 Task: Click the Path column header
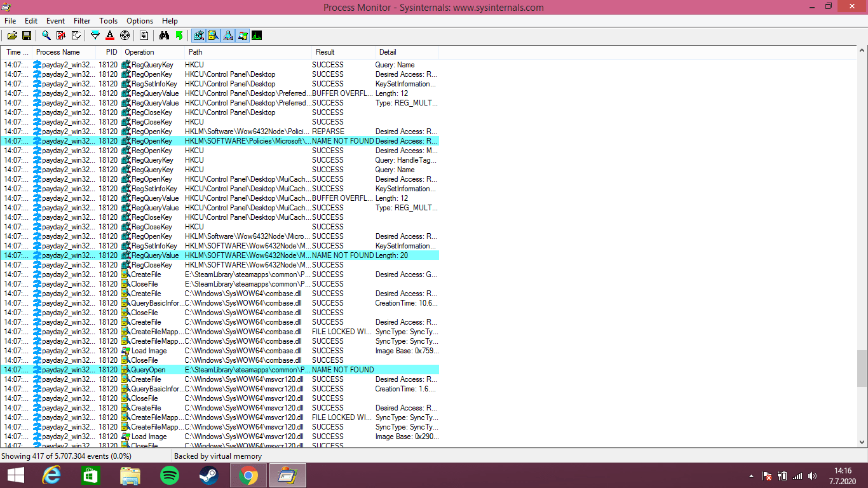pyautogui.click(x=248, y=52)
